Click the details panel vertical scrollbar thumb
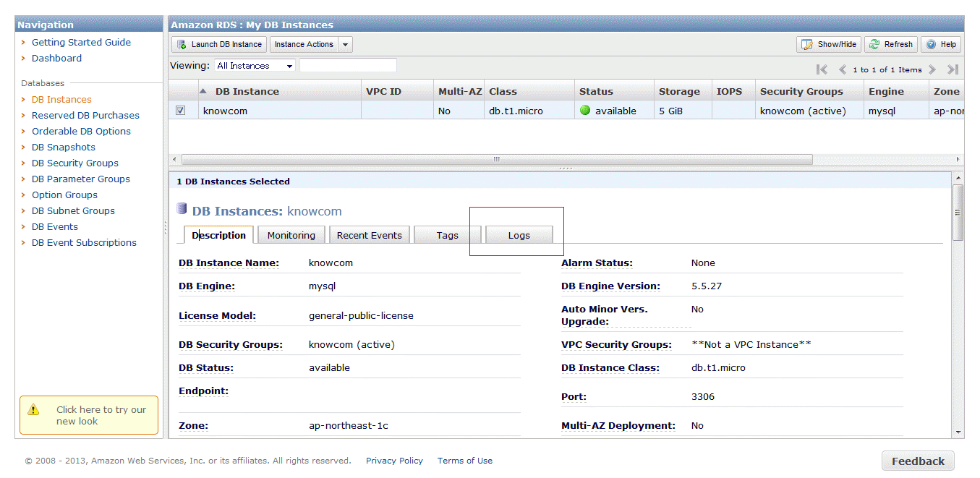Screen dimensions: 980x478 click(x=958, y=213)
